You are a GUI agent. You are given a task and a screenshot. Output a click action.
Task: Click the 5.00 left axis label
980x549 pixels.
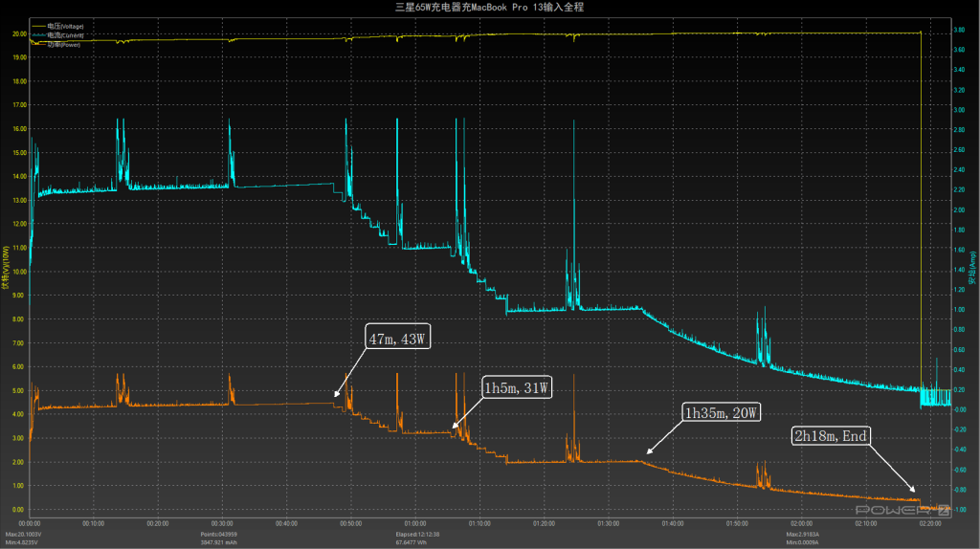coord(19,391)
